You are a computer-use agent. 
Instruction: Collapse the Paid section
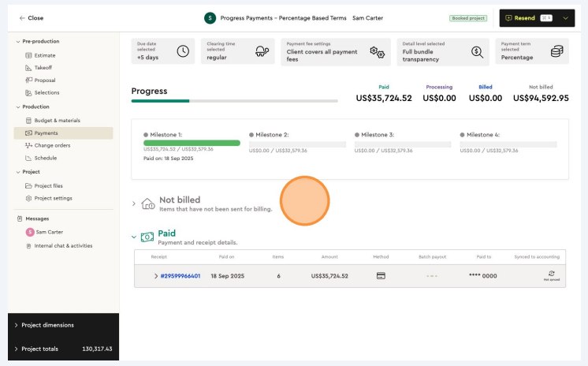(x=134, y=237)
